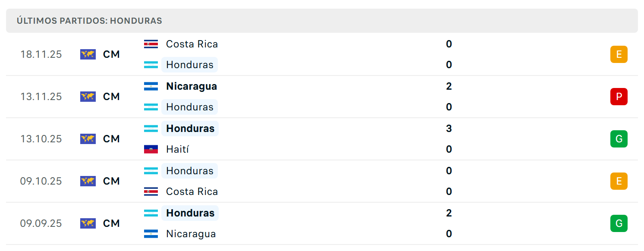Click the green G badge for 13.10.25
Image resolution: width=644 pixels, height=251 pixels.
pyautogui.click(x=619, y=139)
